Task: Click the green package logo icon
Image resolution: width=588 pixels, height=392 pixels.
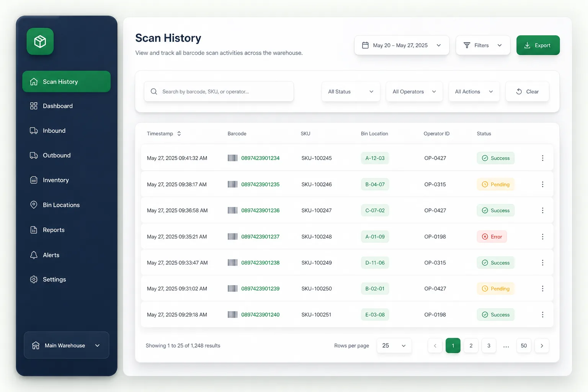Action: click(40, 41)
